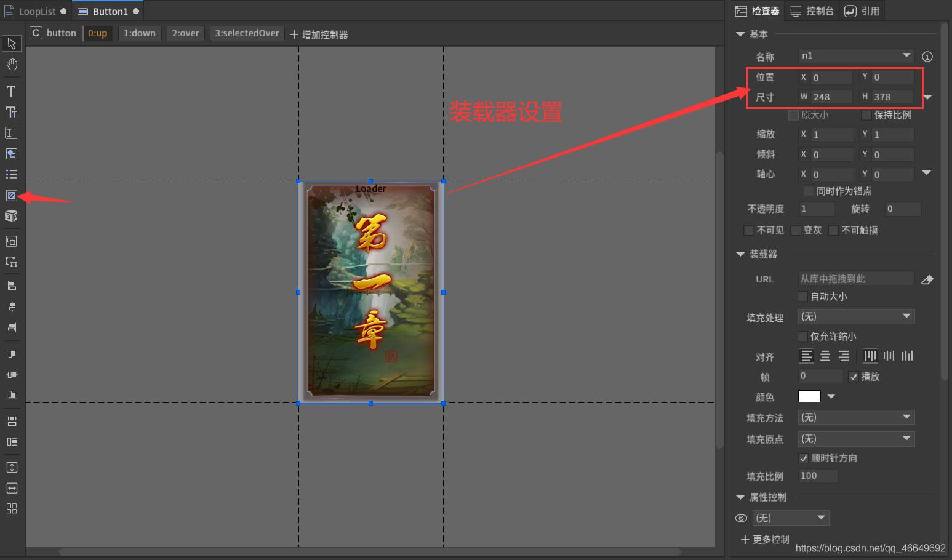
Task: Choose middle vertical alignment for the loader
Action: (x=889, y=356)
